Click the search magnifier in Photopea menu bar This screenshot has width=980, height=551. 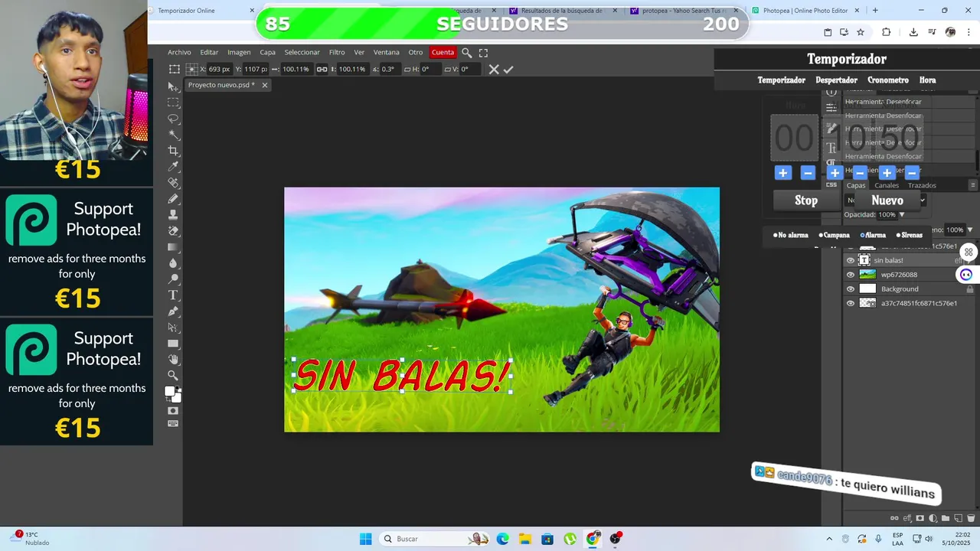click(466, 53)
